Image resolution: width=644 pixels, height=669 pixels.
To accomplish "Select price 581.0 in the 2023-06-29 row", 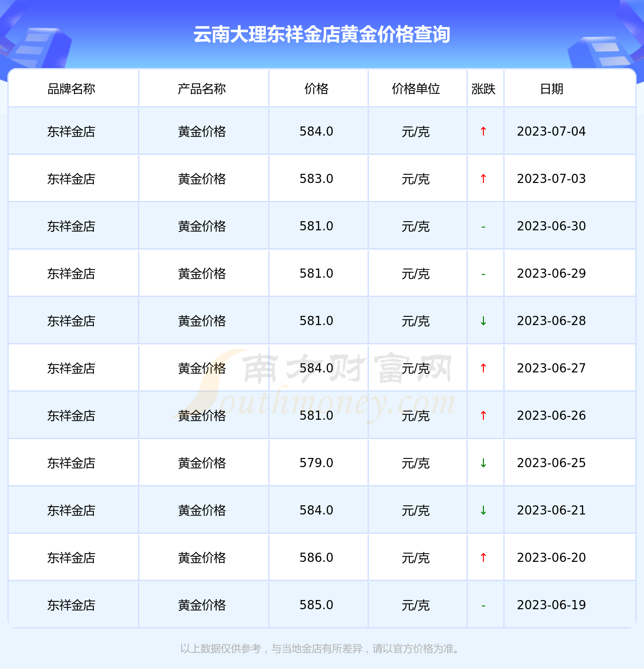I will [316, 274].
